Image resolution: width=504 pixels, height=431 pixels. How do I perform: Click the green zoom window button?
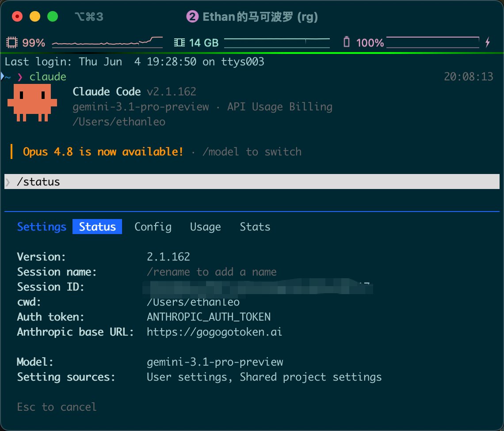click(x=53, y=16)
